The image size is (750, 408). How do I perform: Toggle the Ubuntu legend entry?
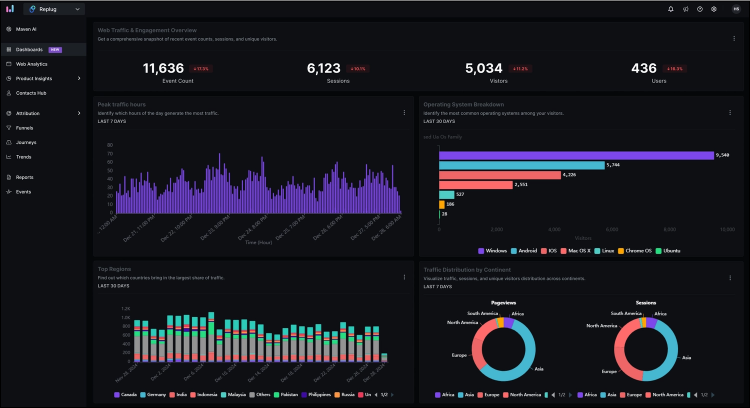668,251
